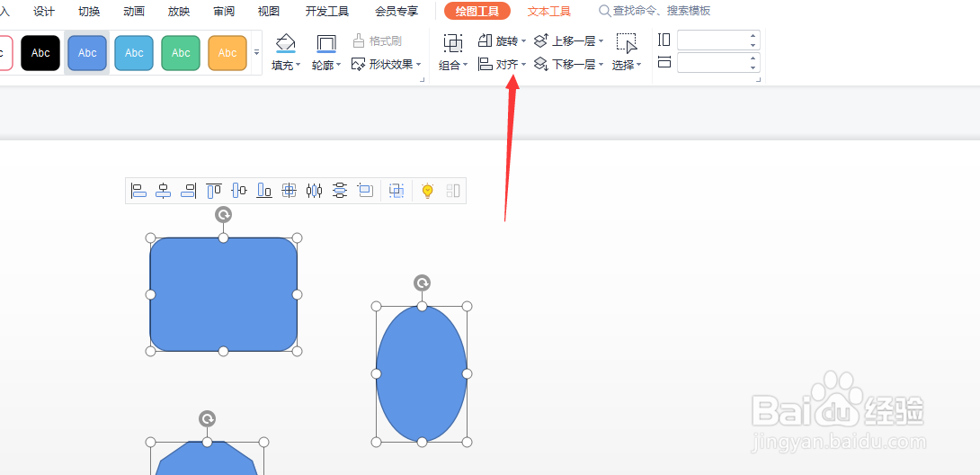Click the Group (组合) icon in ribbon
This screenshot has width=980, height=475.
coord(453,43)
